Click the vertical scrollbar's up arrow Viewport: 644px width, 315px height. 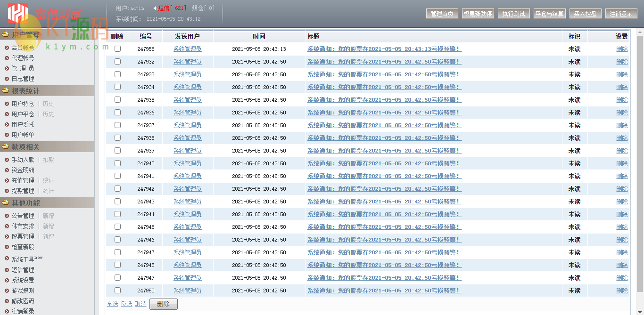[x=639, y=32]
